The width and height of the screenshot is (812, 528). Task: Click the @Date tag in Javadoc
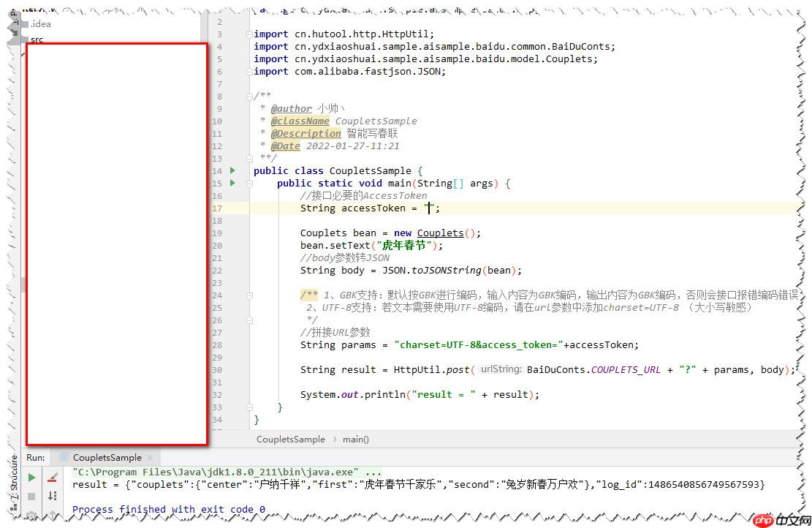[x=285, y=146]
